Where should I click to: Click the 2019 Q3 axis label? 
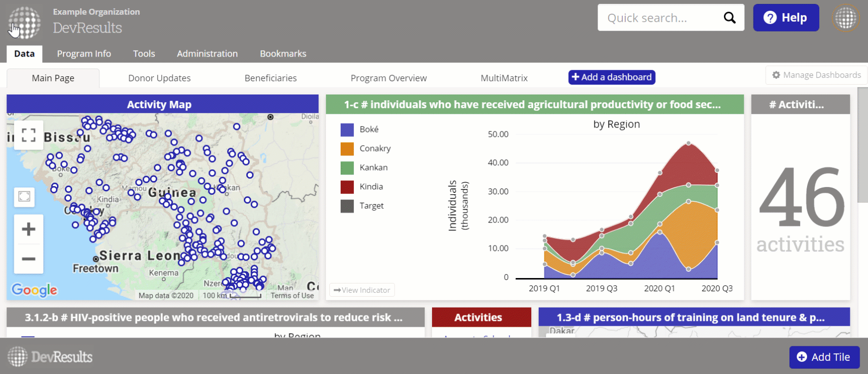coord(602,288)
